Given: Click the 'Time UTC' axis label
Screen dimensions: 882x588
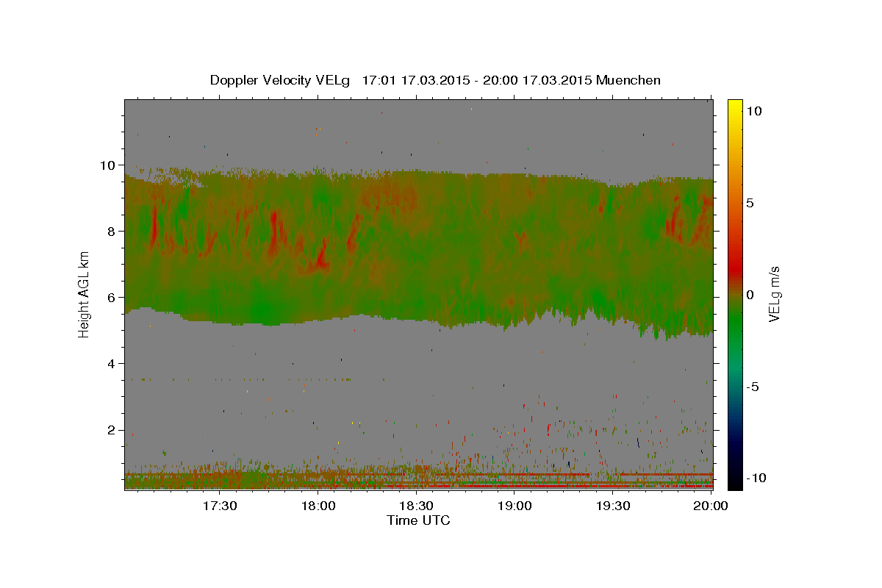Looking at the screenshot, I should (x=418, y=520).
